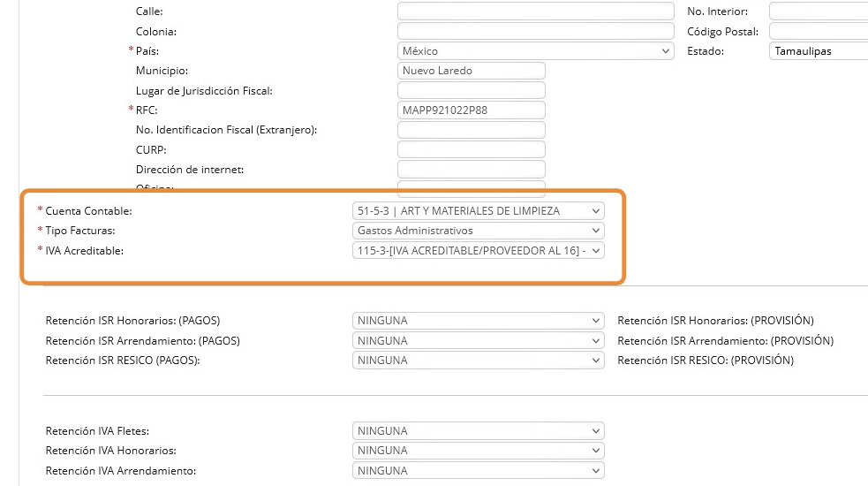The height and width of the screenshot is (486, 868).
Task: Open the País dropdown showing México
Action: 536,51
